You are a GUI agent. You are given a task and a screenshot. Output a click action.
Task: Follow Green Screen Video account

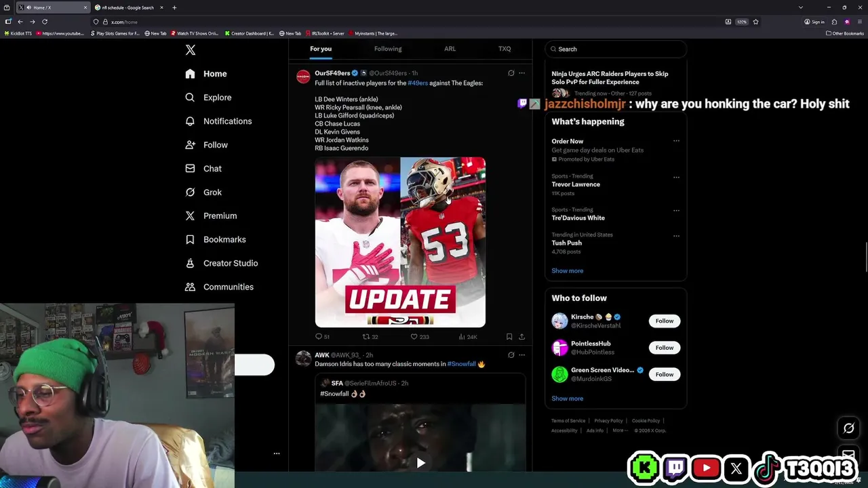(x=665, y=374)
